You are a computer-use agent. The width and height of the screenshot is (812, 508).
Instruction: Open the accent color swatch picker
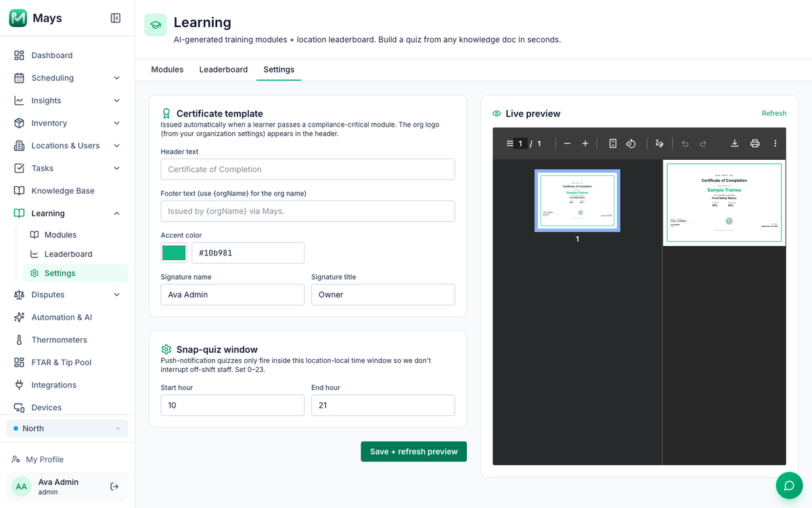[174, 253]
